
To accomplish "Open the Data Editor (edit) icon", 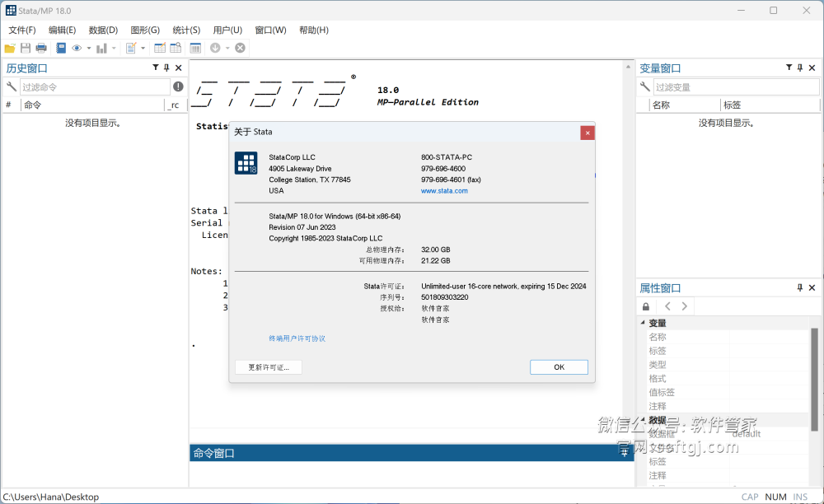I will coord(160,49).
